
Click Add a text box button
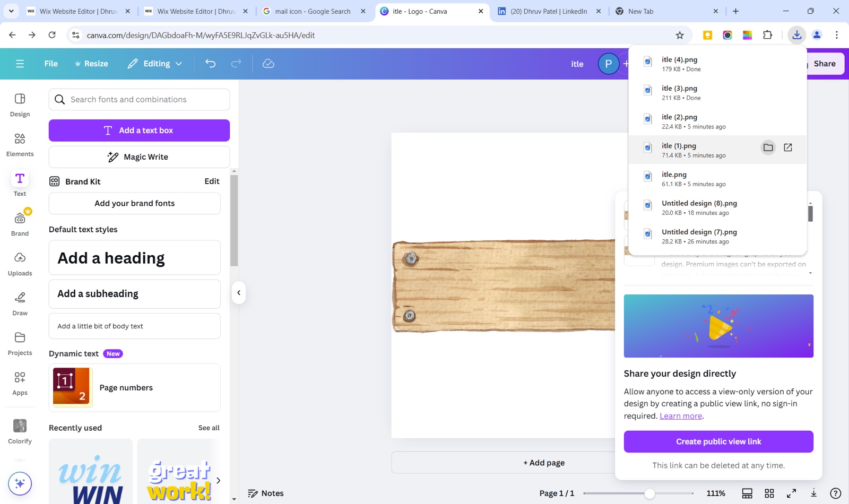(139, 131)
